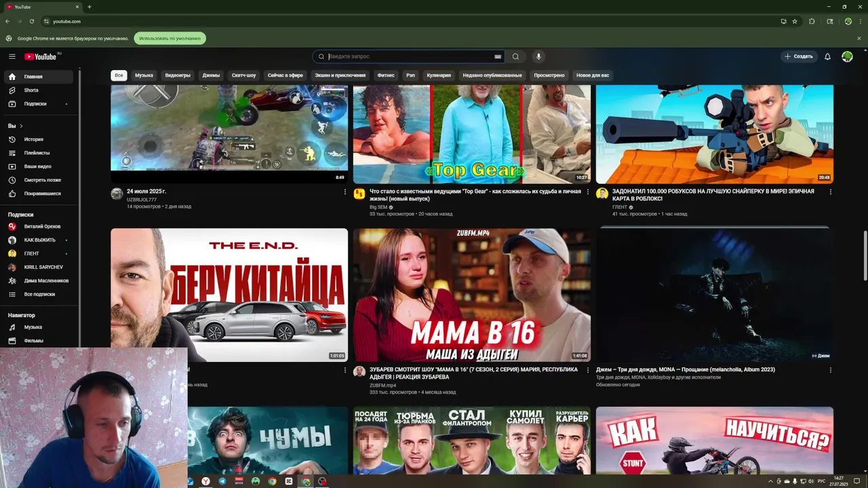Open Дима Масленников subscription channel
The image size is (868, 488).
point(40,281)
